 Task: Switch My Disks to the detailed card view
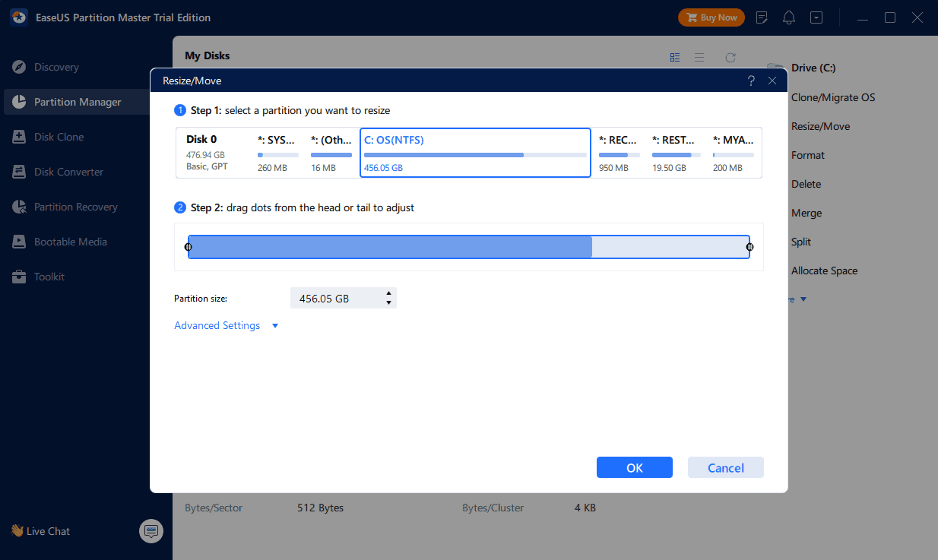point(675,57)
